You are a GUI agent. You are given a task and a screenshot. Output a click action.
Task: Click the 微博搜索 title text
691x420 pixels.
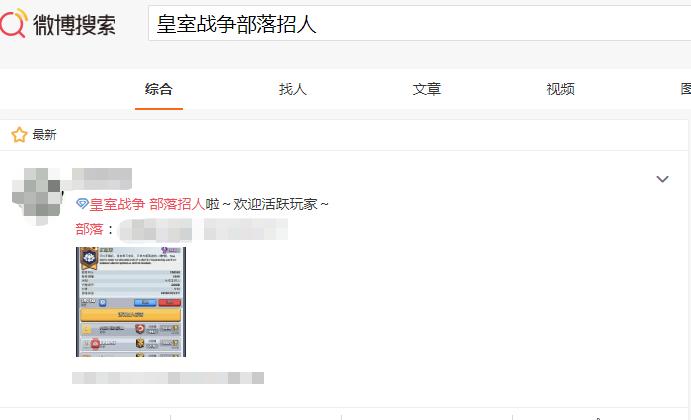coord(74,25)
